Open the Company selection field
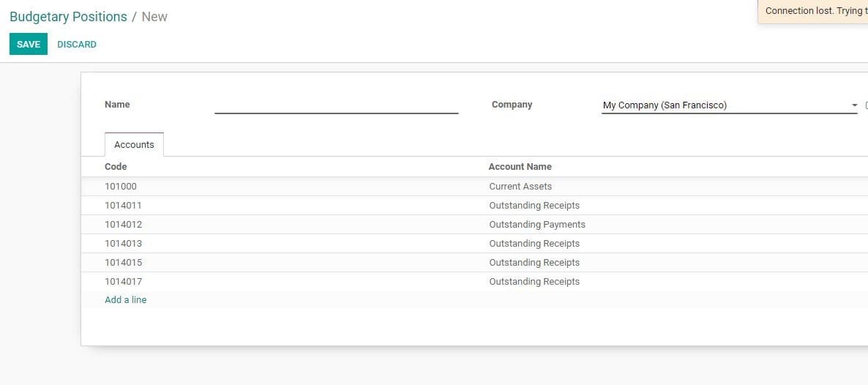This screenshot has width=868, height=385. point(723,105)
